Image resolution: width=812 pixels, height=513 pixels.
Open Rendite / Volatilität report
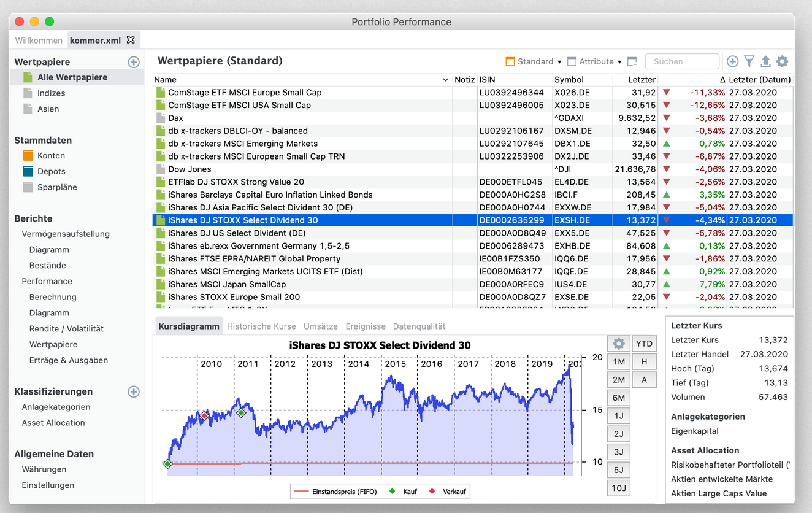tap(66, 329)
